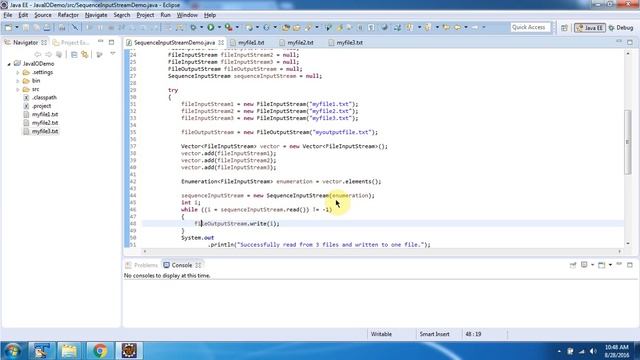
Task: Expand the .settings folder
Action: tap(18, 72)
